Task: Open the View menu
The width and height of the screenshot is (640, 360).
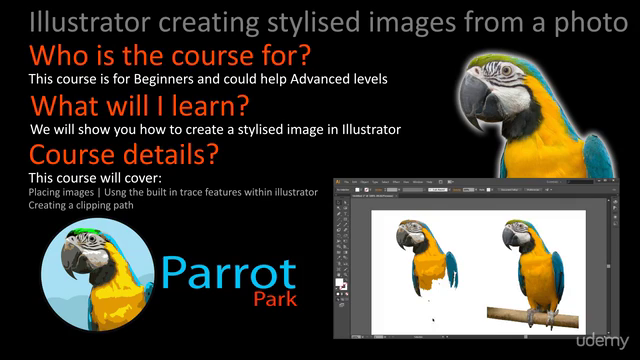Action: 406,182
